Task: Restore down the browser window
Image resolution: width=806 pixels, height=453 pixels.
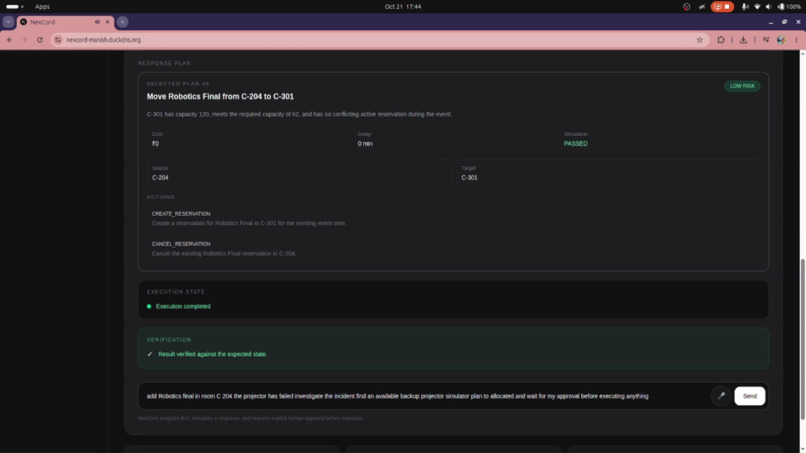Action: 784,22
